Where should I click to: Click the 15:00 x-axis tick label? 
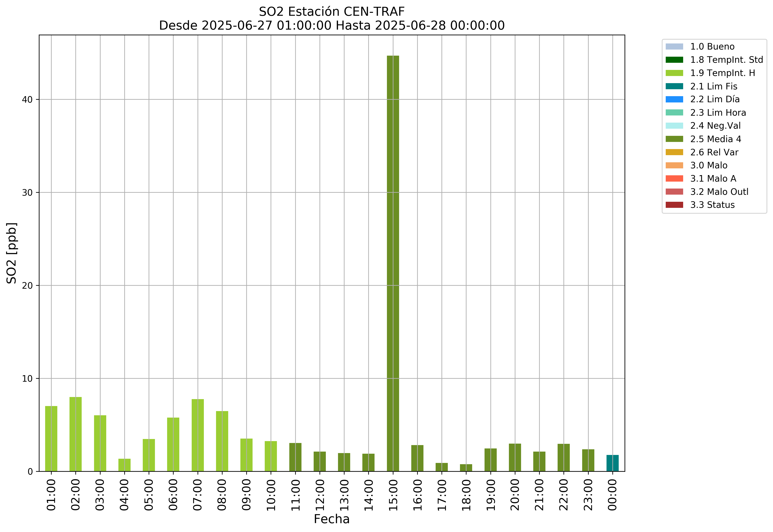[393, 495]
